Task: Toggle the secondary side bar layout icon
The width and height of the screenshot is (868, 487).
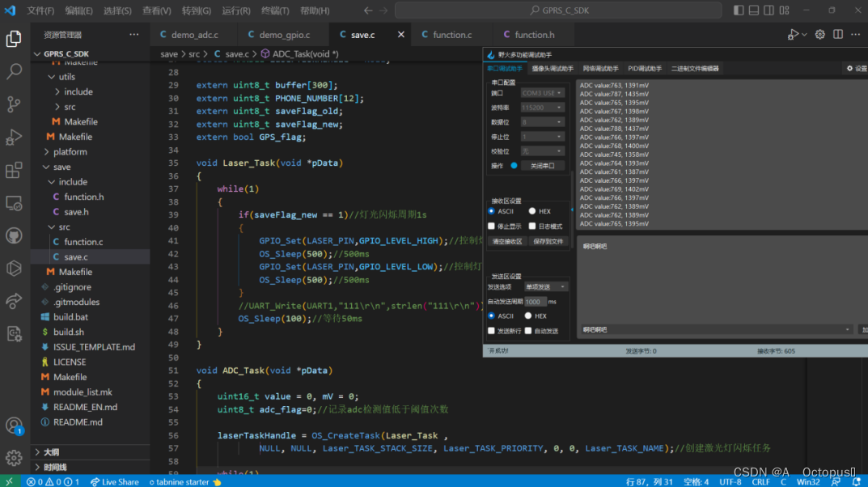Action: point(769,11)
